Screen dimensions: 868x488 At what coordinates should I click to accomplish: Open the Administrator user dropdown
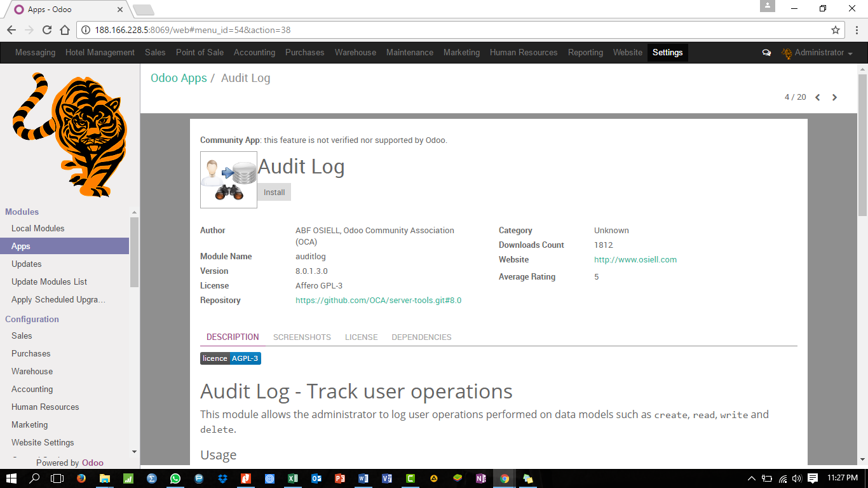pos(817,53)
